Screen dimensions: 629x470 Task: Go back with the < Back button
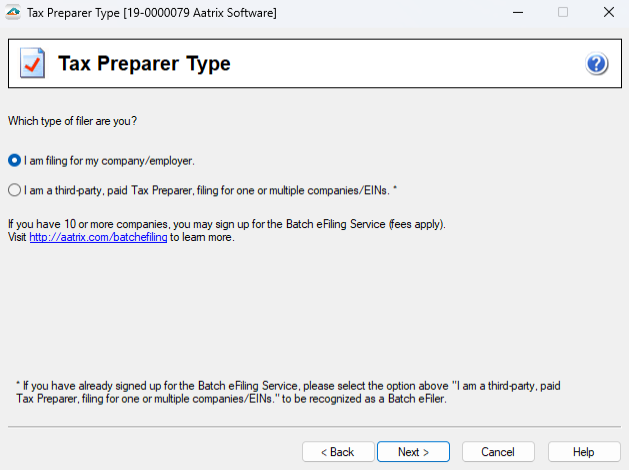(337, 452)
